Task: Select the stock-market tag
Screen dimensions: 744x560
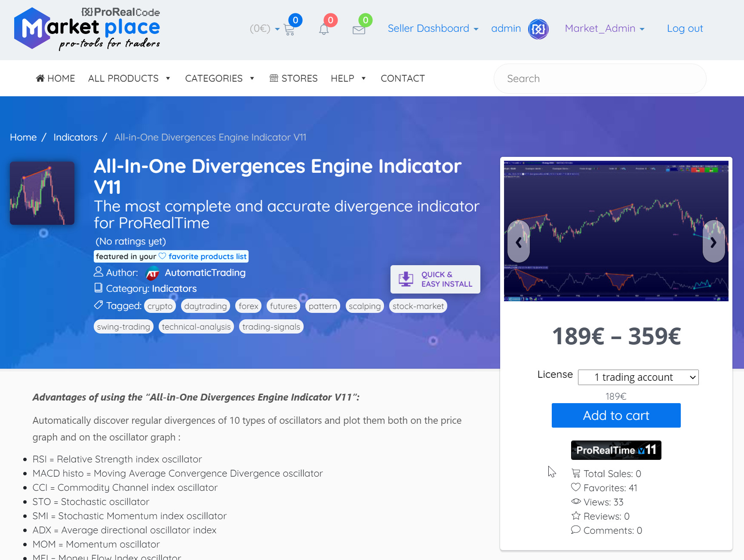Action: (418, 306)
